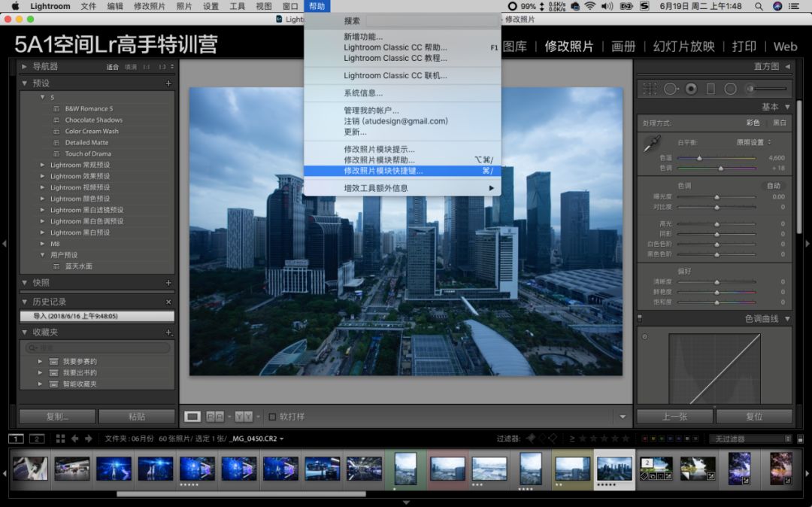Click the 粘贴 button
812x507 pixels.
point(137,417)
